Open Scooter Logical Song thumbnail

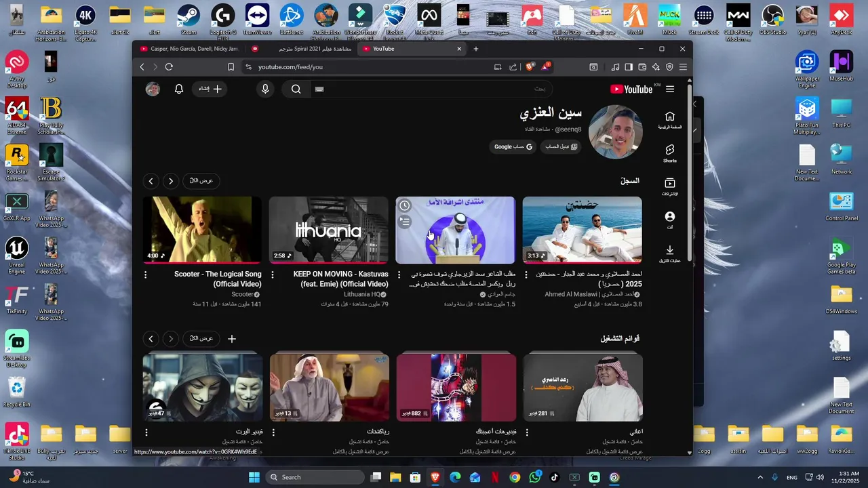tap(202, 230)
